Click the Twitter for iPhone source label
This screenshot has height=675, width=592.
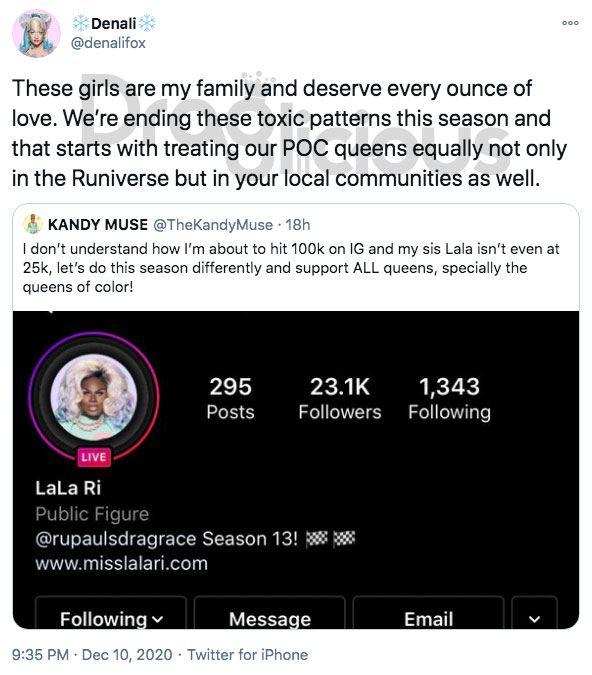(248, 655)
